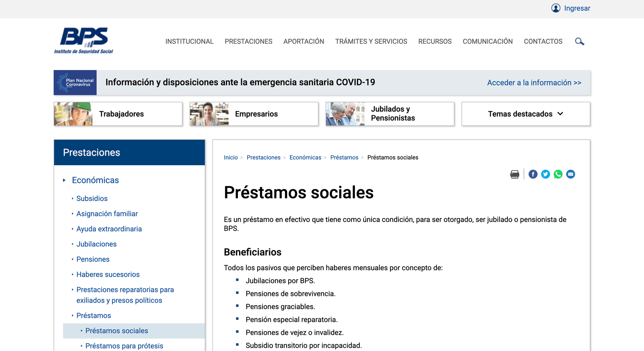Click the user account icon beside Ingresar
The height and width of the screenshot is (351, 644).
tap(556, 8)
